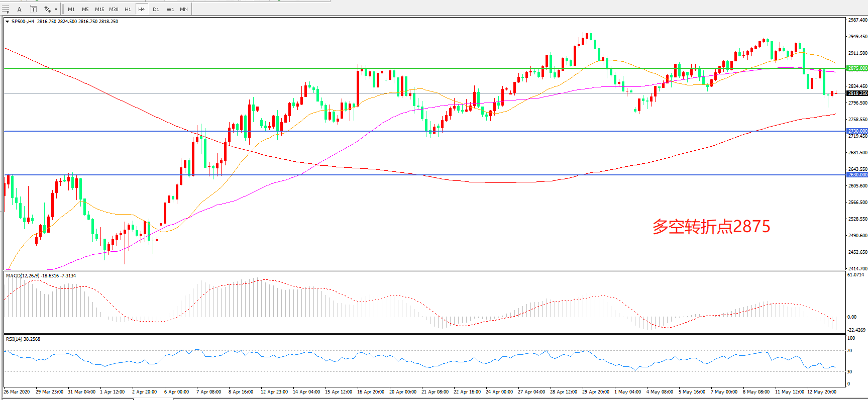Switch to M1 timeframe

(x=71, y=9)
